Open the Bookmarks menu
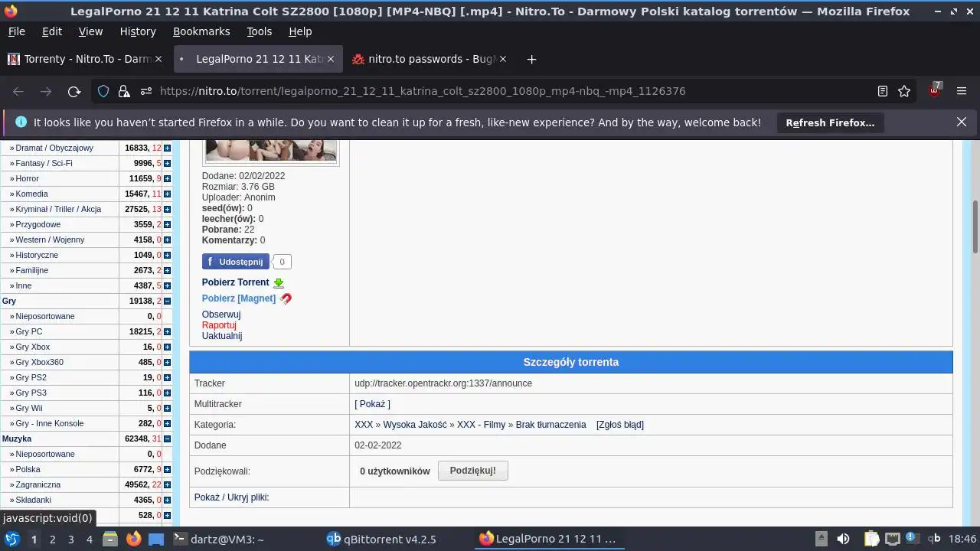 (x=201, y=31)
